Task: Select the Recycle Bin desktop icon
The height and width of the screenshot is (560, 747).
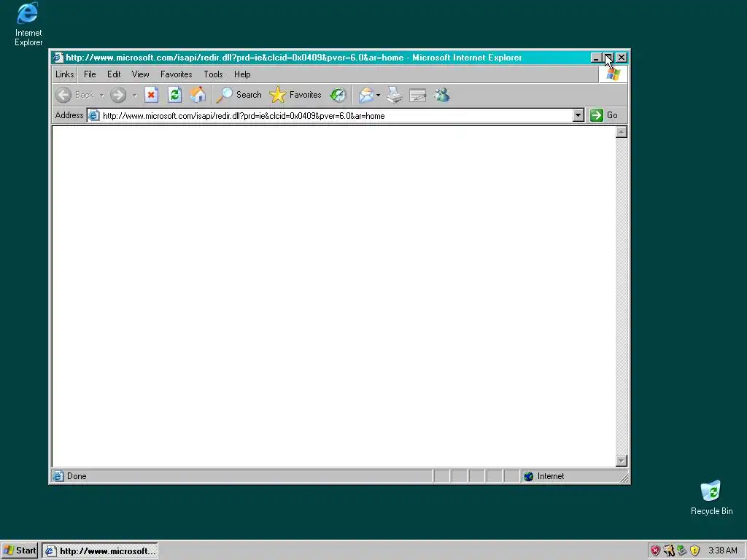Action: [711, 497]
